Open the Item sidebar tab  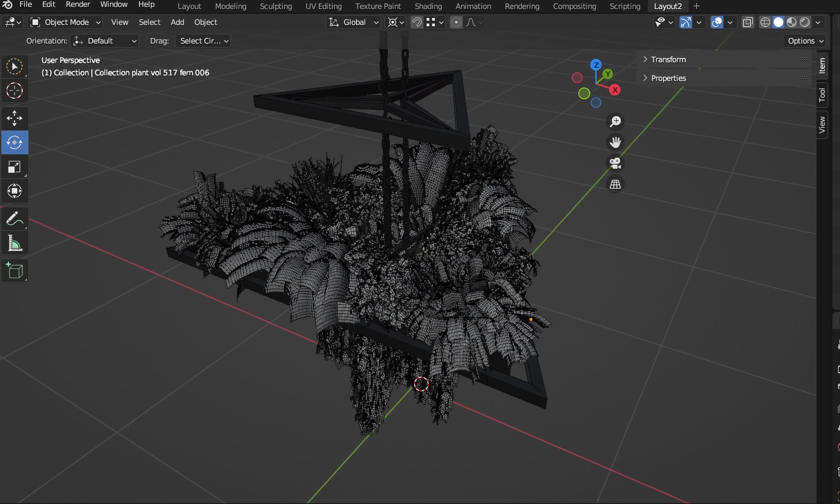[822, 66]
